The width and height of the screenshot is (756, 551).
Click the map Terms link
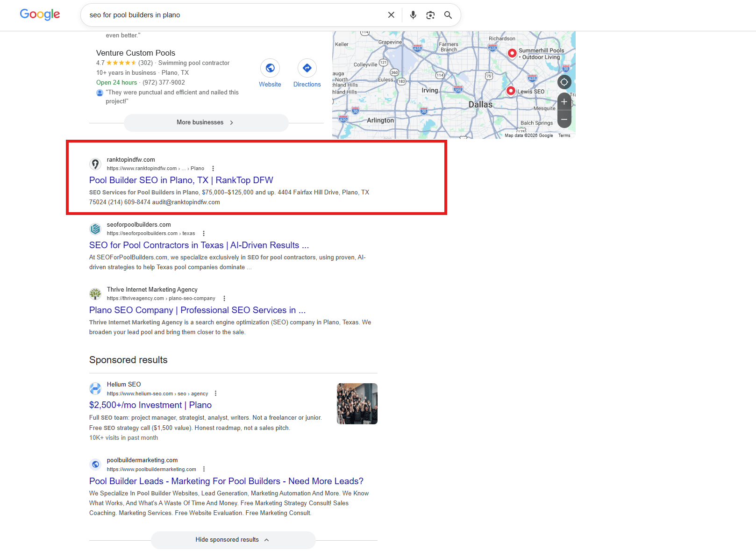tap(564, 136)
